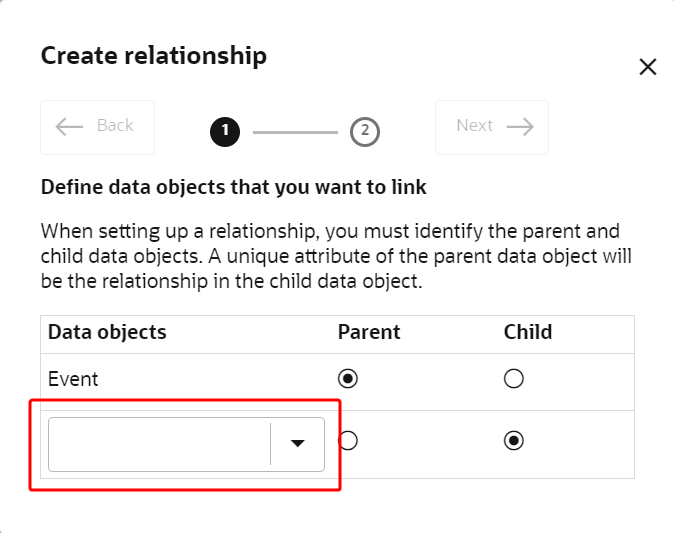Select step 1 in the wizard indicator
The image size is (674, 533).
[225, 131]
